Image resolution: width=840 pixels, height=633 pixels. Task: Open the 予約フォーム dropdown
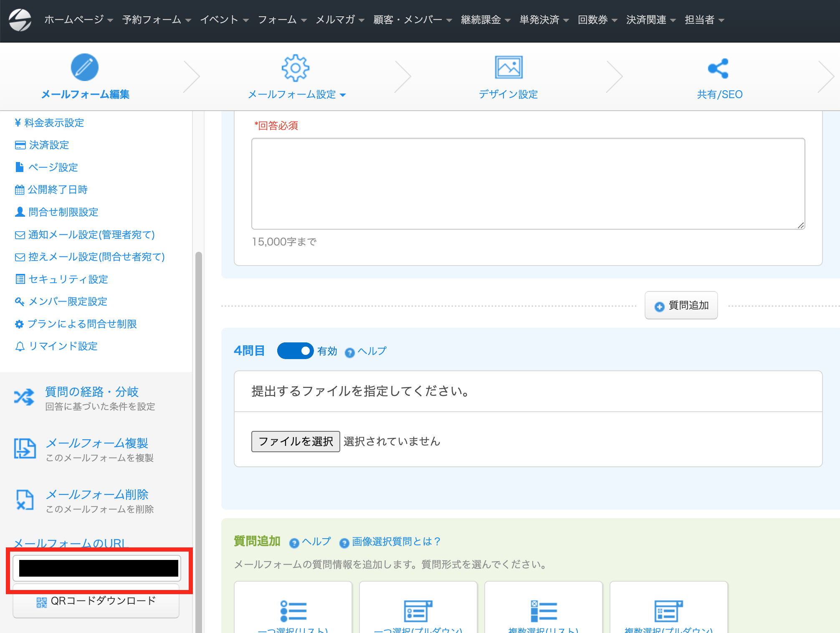(157, 20)
